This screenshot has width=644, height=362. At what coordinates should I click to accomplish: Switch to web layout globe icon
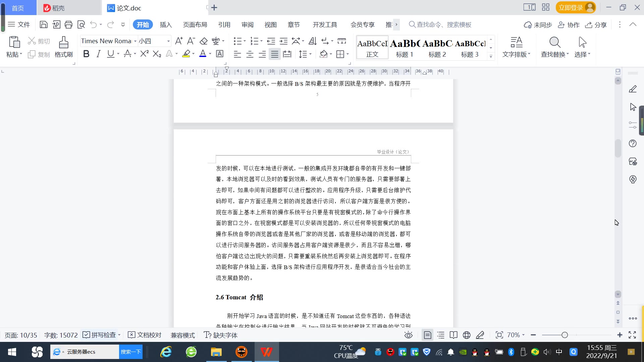467,335
